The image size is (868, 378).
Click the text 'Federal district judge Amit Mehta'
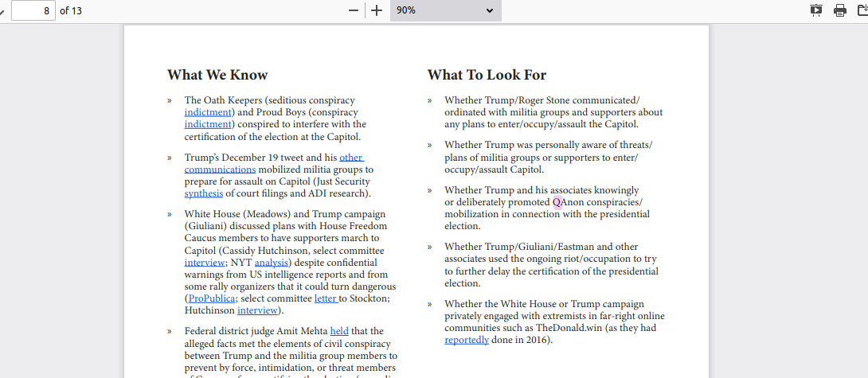(256, 331)
